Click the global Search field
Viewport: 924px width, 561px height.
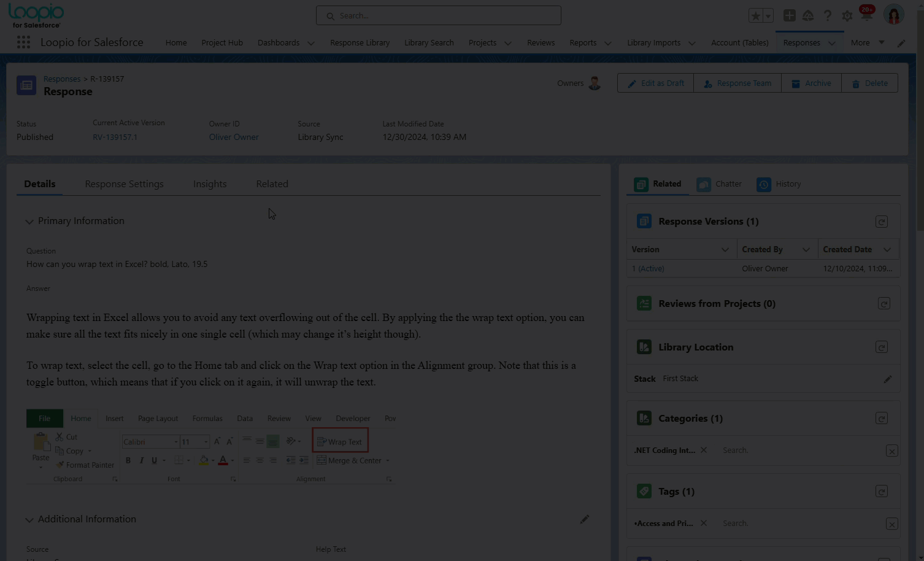click(x=439, y=15)
